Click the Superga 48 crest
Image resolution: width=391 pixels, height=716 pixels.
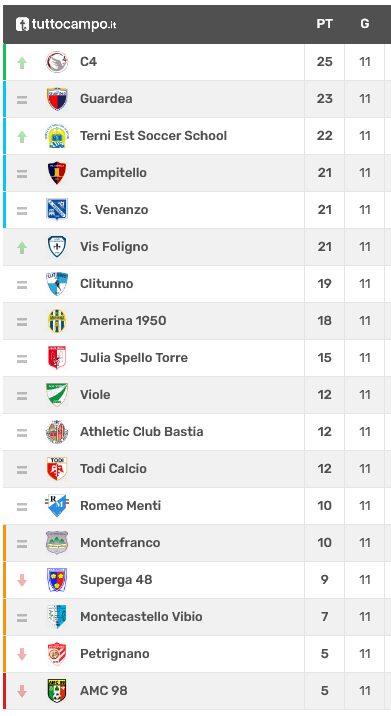57,579
